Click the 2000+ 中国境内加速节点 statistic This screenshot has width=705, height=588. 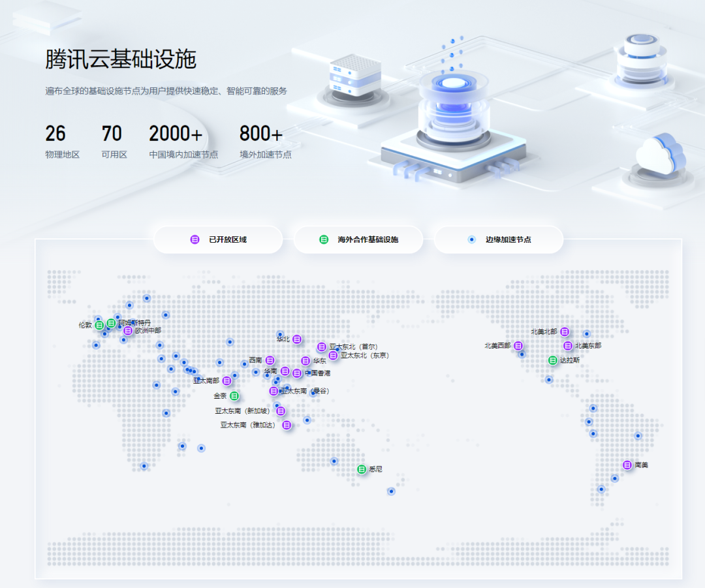pos(183,142)
